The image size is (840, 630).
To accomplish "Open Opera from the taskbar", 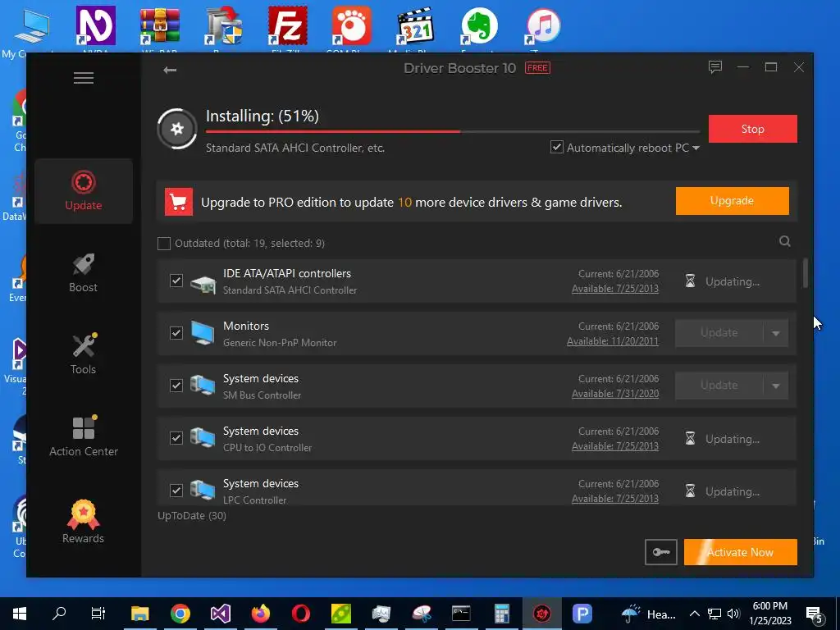I will click(x=301, y=614).
